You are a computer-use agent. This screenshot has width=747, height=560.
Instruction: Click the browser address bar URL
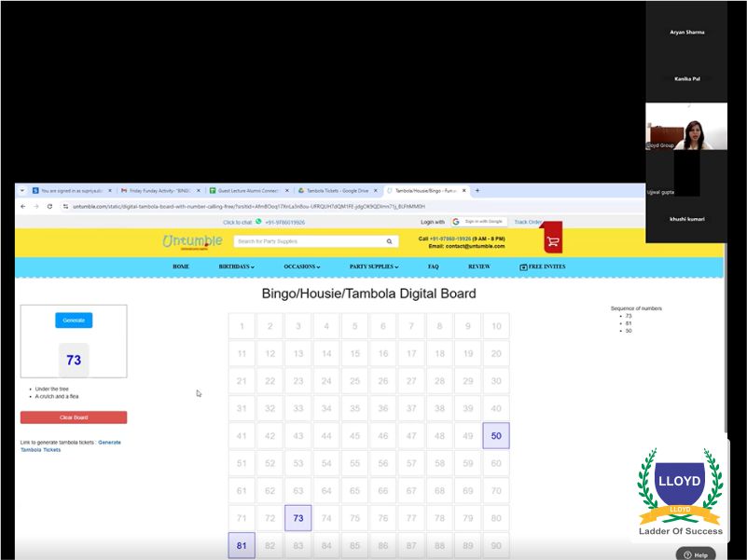249,206
